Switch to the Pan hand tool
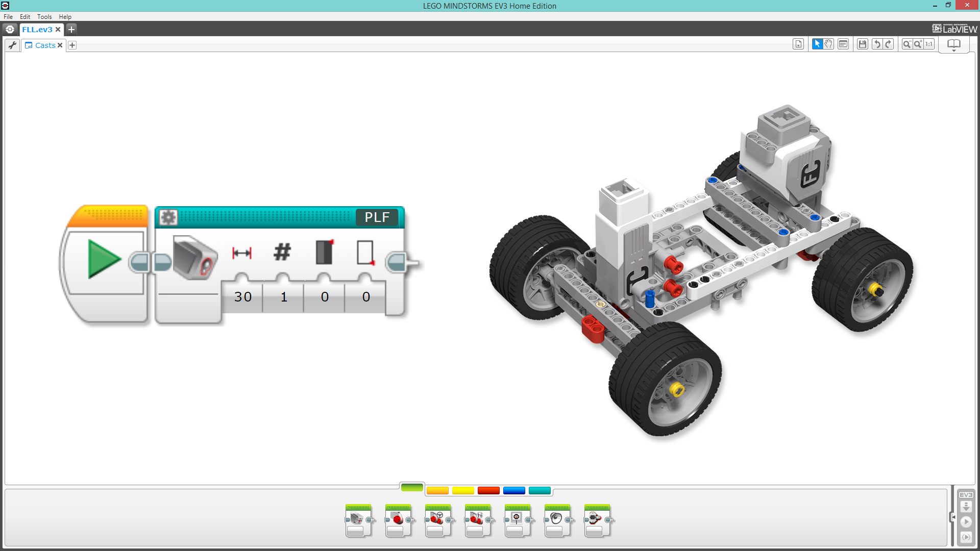This screenshot has width=980, height=551. coord(829,44)
